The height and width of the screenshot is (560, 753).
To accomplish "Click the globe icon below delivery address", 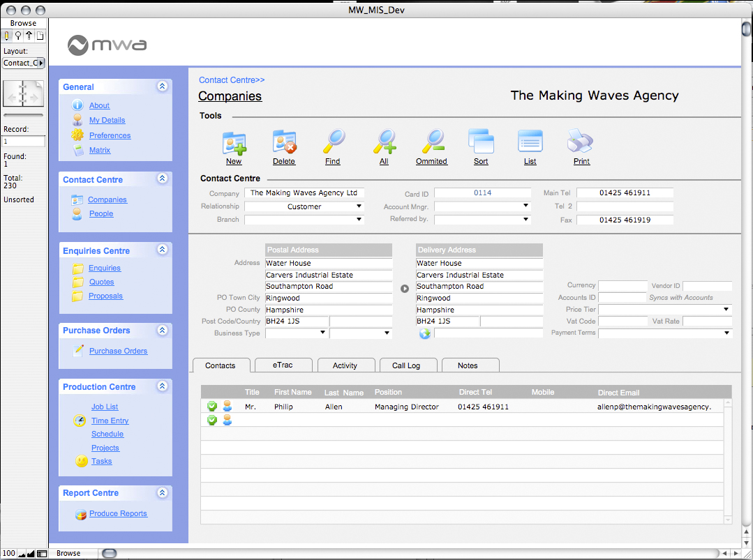I will point(425,333).
